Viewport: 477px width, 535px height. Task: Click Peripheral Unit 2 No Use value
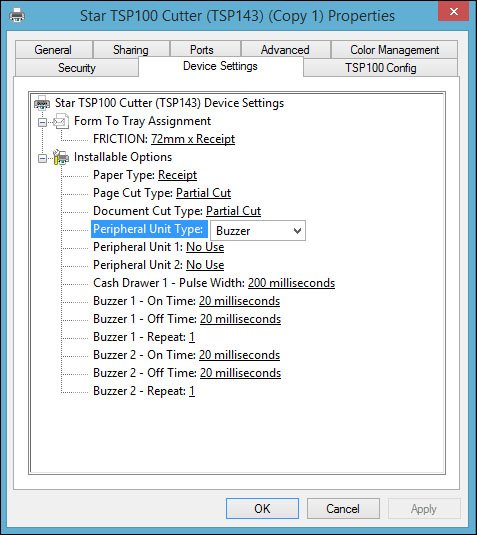(205, 265)
